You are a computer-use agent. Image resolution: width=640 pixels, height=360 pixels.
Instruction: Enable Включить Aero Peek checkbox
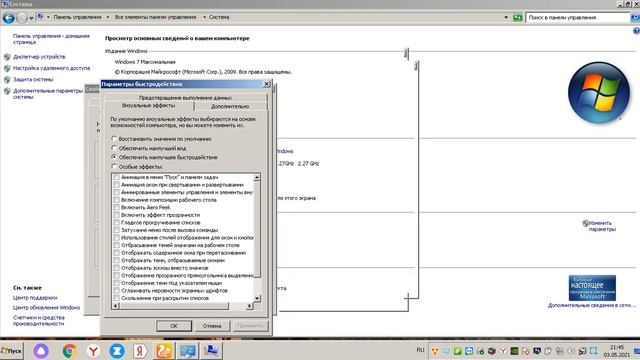click(116, 207)
